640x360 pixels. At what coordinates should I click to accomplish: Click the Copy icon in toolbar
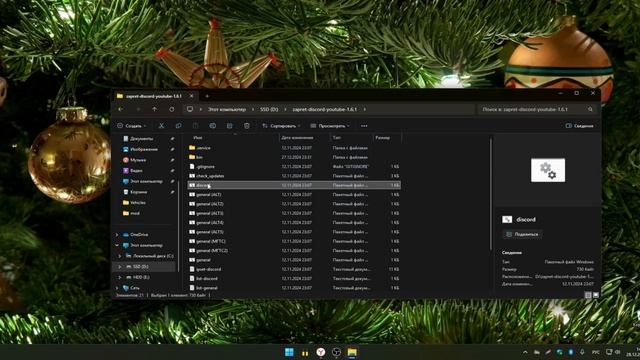point(178,126)
